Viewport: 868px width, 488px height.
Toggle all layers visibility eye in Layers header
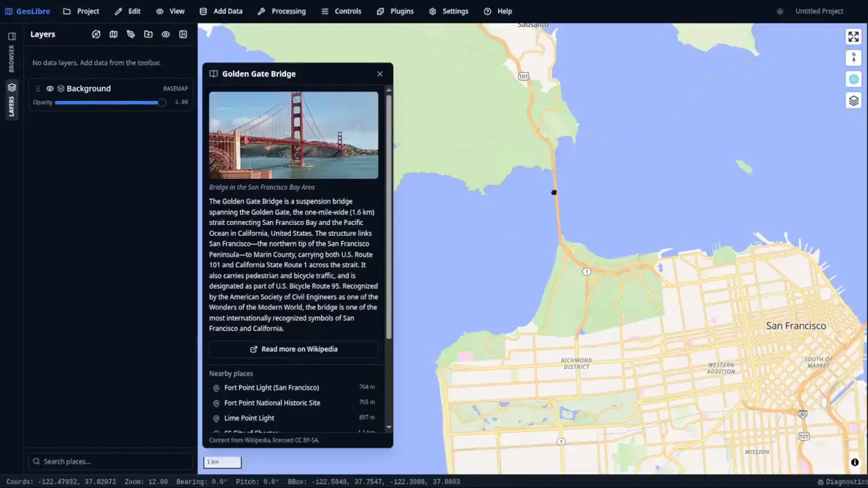click(x=165, y=34)
